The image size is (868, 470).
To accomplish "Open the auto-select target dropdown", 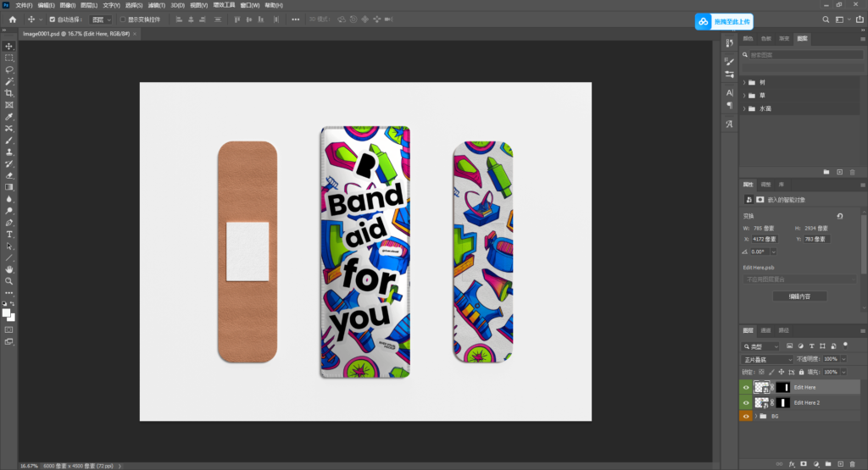I will [x=102, y=19].
